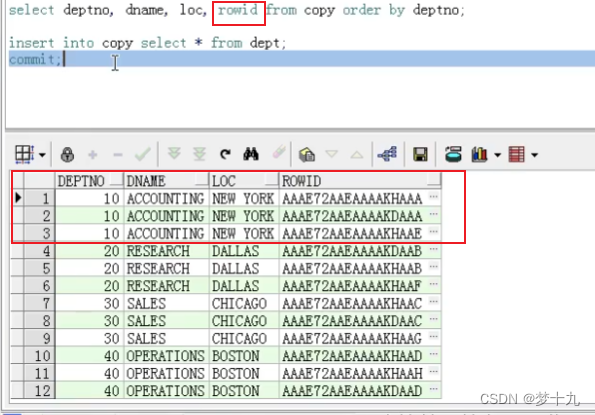Open the grid select cells tool

coord(24,154)
